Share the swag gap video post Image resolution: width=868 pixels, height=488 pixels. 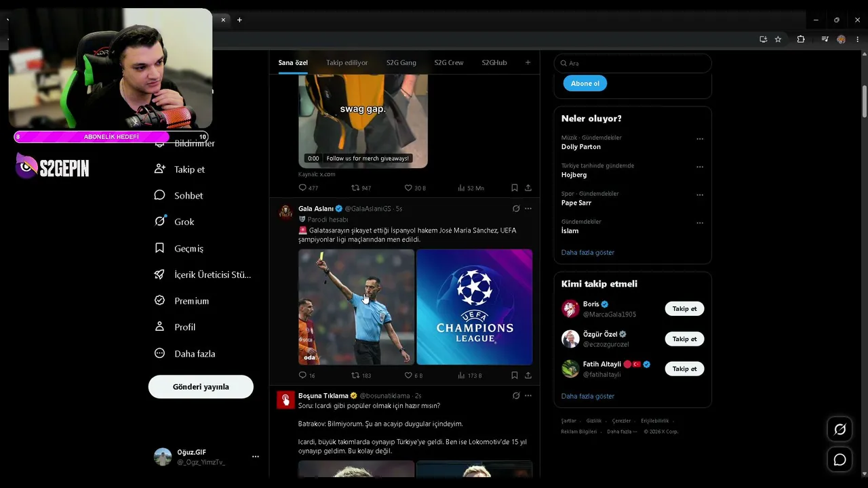tap(528, 188)
